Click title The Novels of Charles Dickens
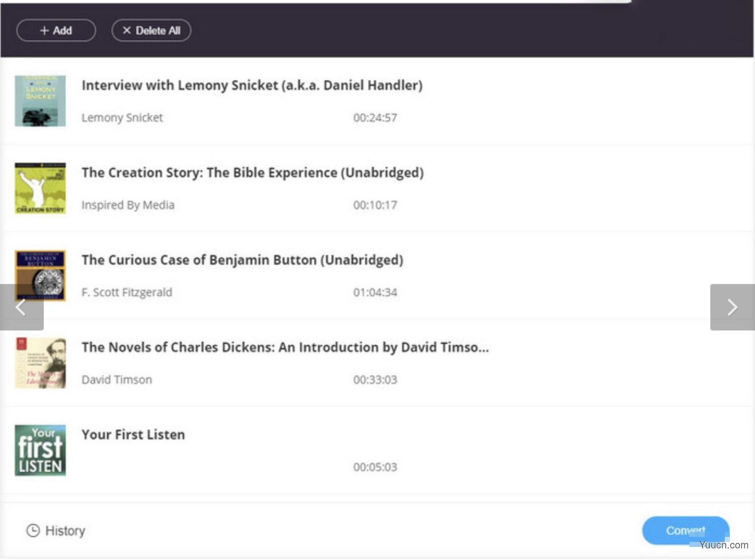 point(285,347)
